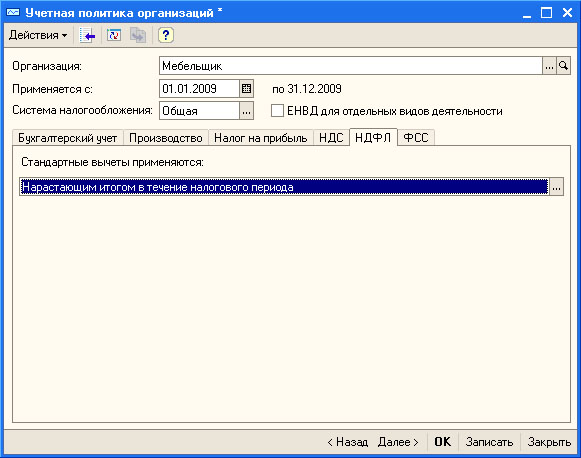Select the Производство tab
The width and height of the screenshot is (581, 458).
tap(166, 138)
